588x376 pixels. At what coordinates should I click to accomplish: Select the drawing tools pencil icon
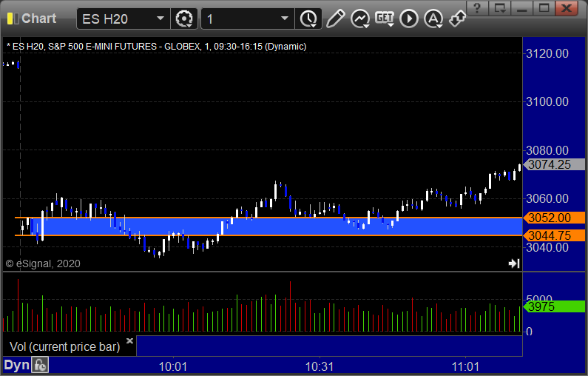pos(335,19)
